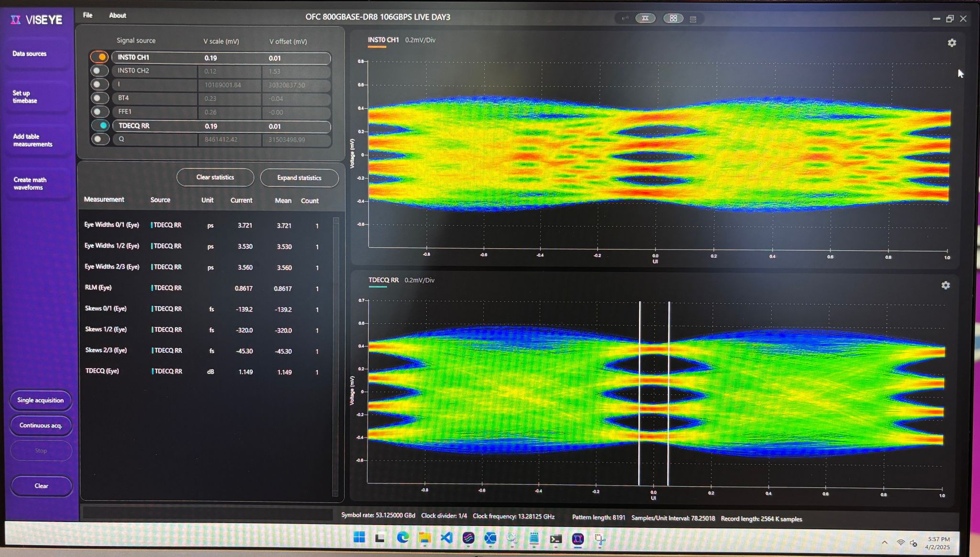Disable the TDECQ RR signal source toggle
980x557 pixels.
(100, 126)
